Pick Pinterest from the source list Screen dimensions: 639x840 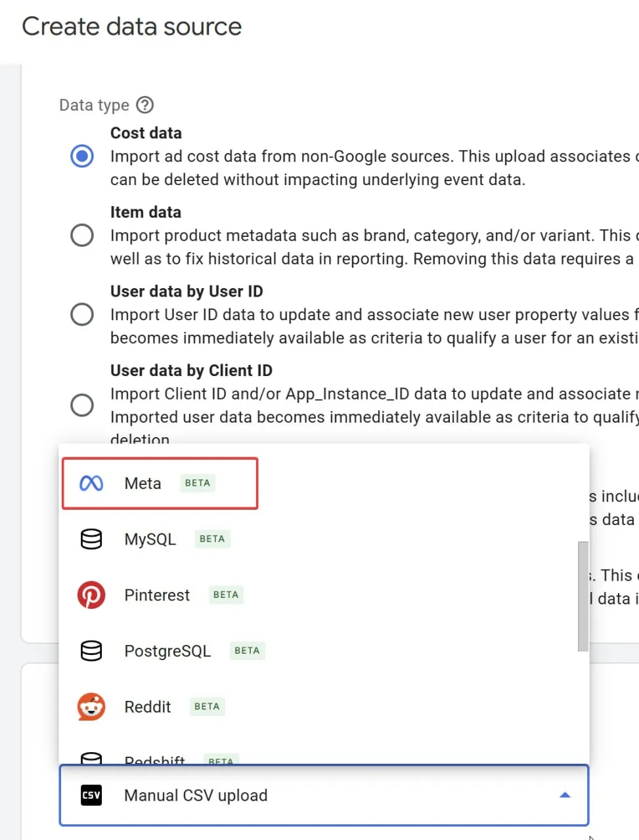click(157, 595)
